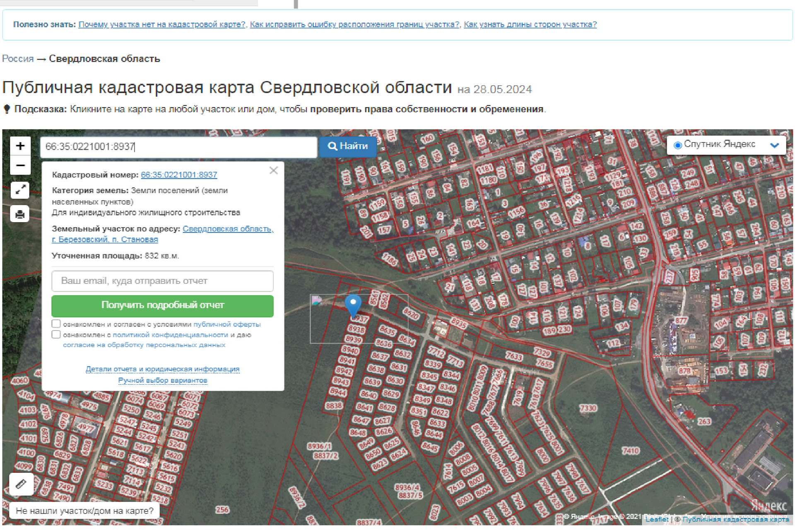Open cadastral number 66:35:0221001:8937 link

click(179, 175)
